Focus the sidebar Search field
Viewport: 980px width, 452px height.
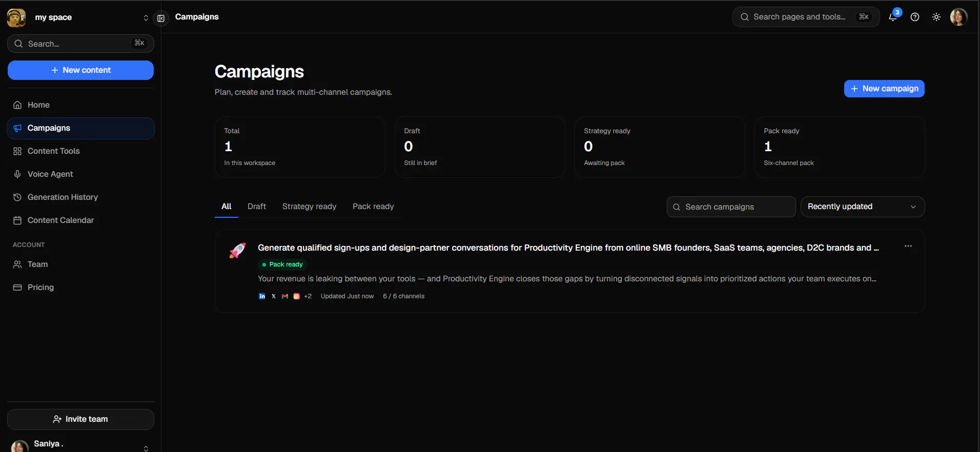[80, 44]
